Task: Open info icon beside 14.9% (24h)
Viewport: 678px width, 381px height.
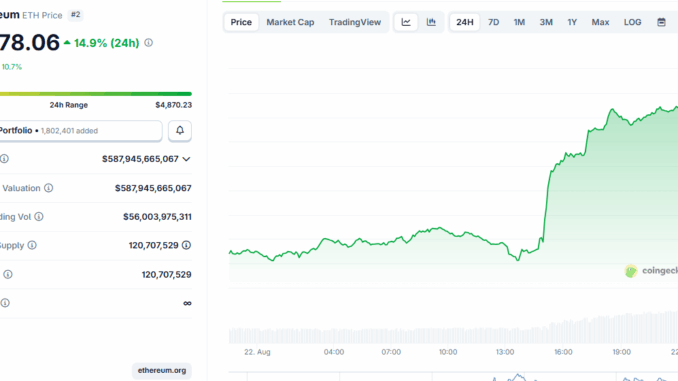Action: [x=148, y=43]
